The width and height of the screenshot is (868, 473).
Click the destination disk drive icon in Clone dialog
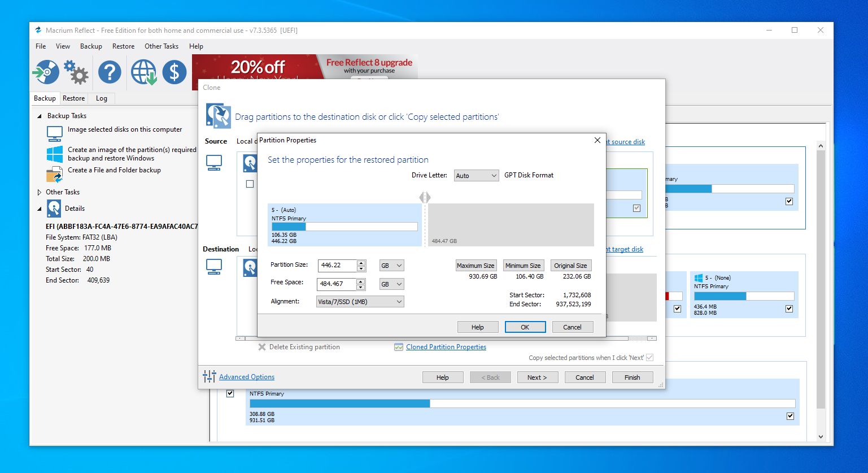250,267
